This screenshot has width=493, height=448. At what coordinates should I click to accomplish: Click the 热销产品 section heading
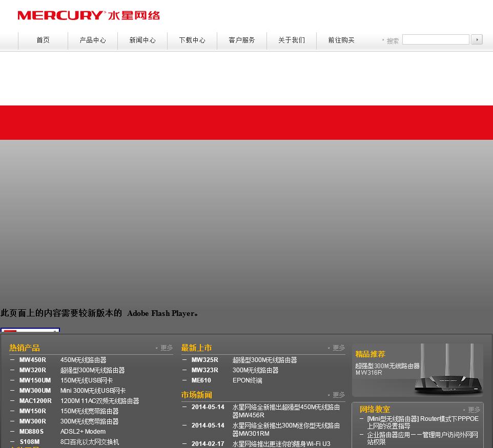pos(25,348)
